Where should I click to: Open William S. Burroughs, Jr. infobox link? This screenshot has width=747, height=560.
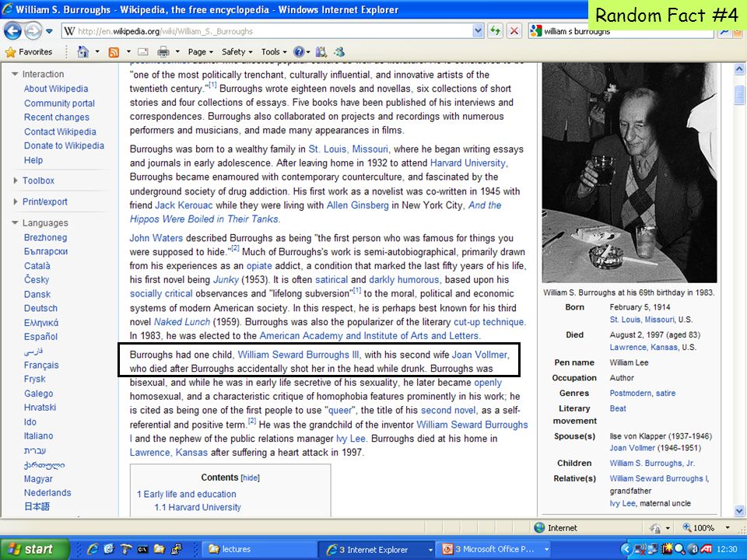click(x=652, y=464)
